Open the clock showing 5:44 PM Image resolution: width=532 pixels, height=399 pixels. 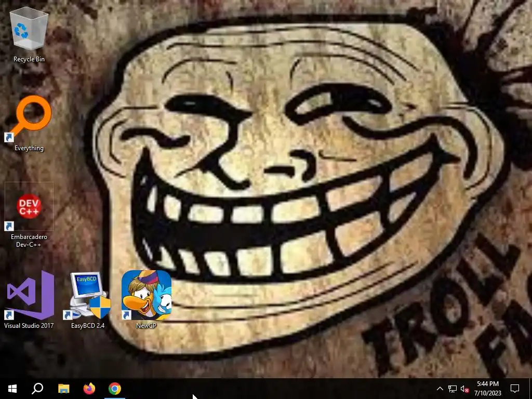(x=487, y=389)
